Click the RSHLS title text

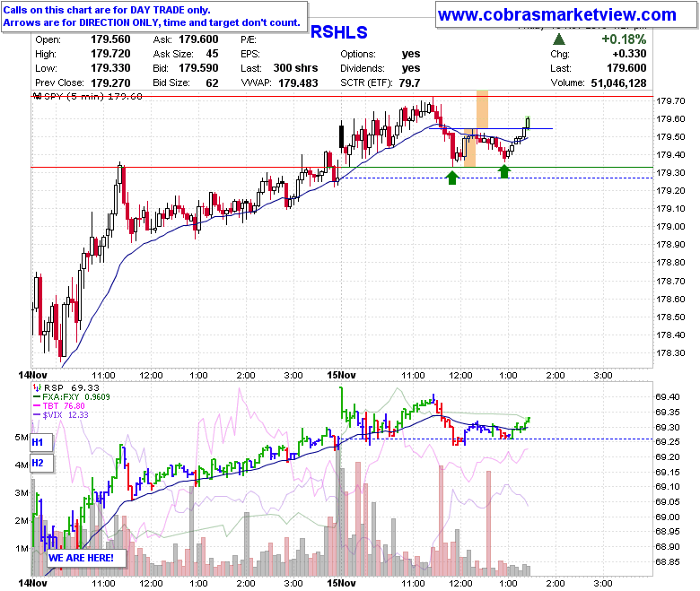[339, 32]
